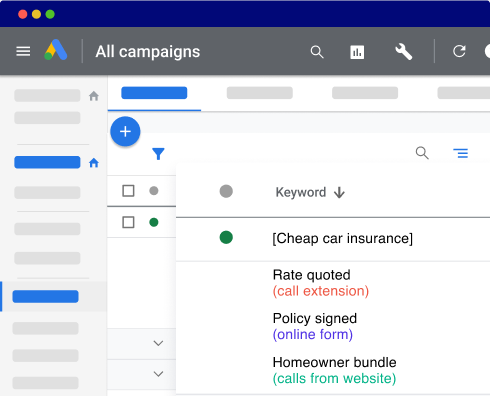
Task: Click the refresh icon in the header
Action: [459, 51]
